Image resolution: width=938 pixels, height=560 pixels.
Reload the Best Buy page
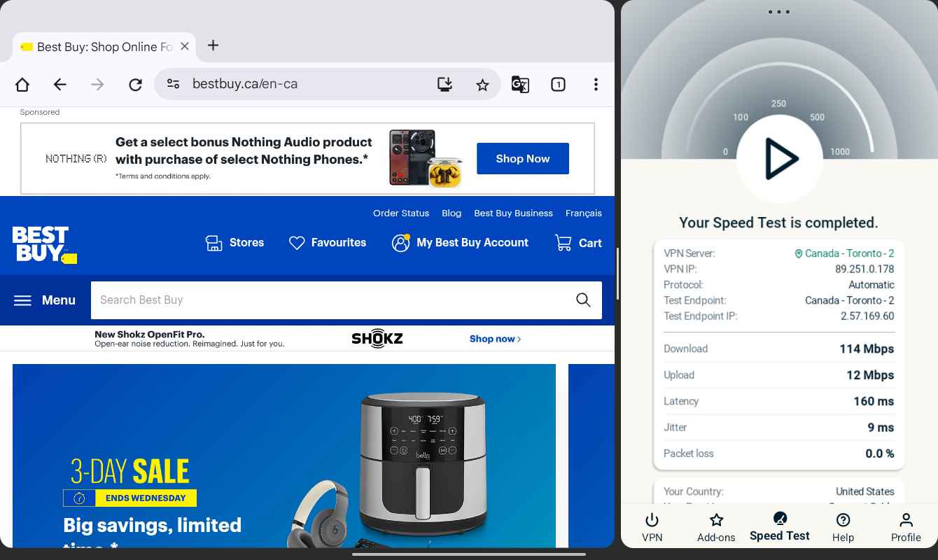point(136,85)
